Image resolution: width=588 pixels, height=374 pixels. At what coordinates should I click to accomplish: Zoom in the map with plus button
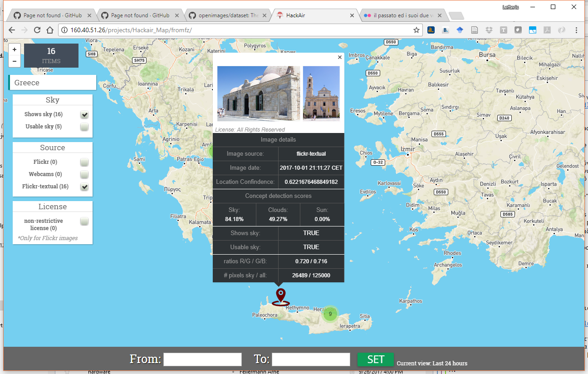pyautogui.click(x=15, y=49)
